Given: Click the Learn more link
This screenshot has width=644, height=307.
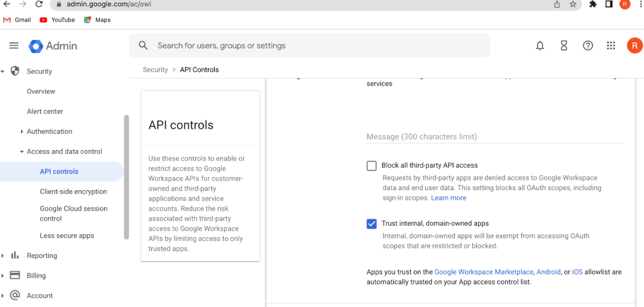Looking at the screenshot, I should pos(448,198).
